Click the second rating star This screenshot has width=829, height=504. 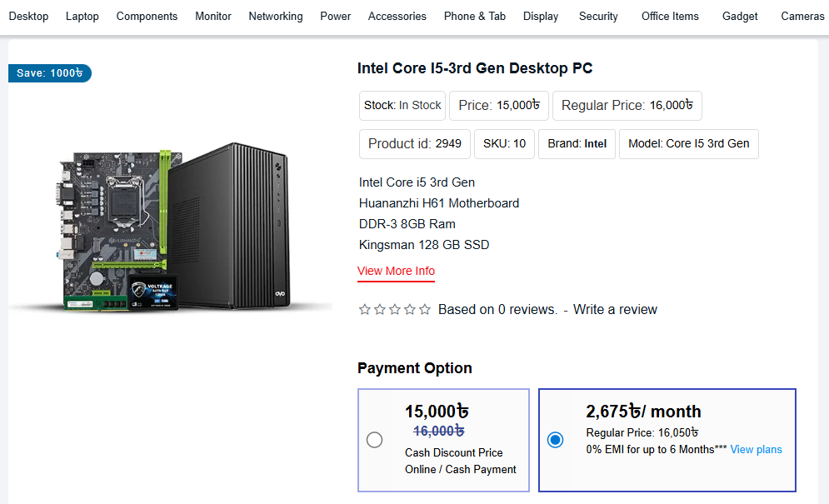click(380, 309)
